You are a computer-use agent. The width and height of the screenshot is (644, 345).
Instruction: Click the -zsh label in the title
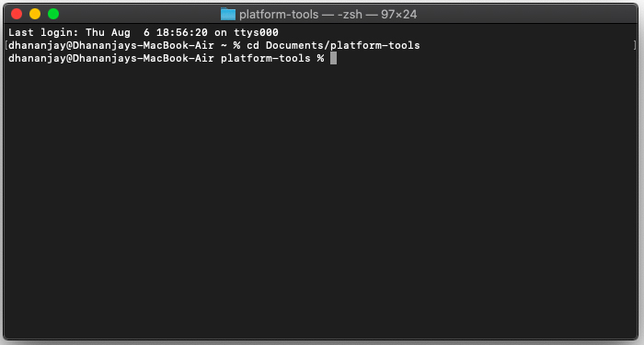pos(349,15)
